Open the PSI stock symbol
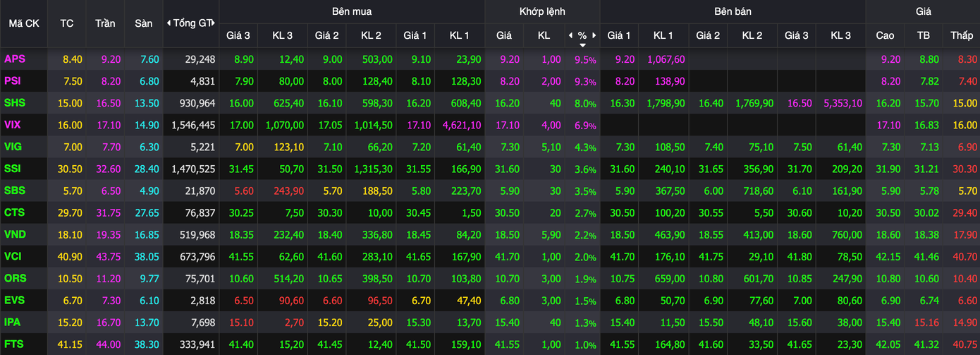 coord(13,81)
